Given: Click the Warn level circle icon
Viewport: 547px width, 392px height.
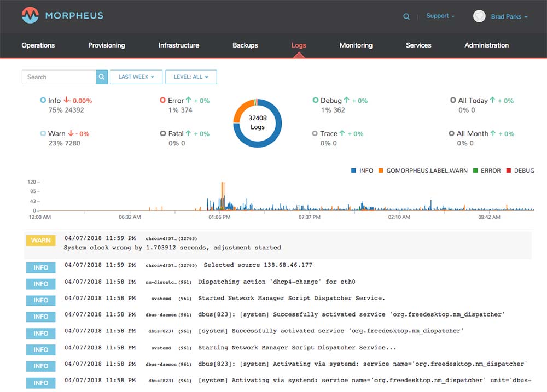Looking at the screenshot, I should click(x=43, y=133).
